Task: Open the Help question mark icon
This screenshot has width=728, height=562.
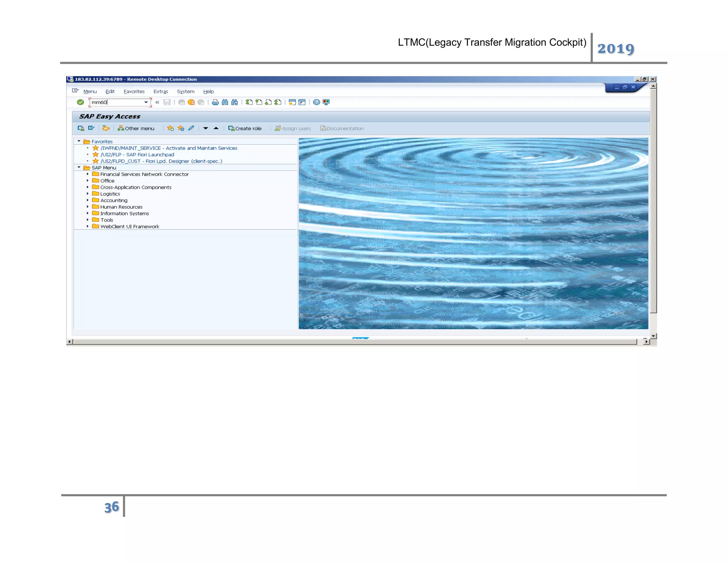Action: pyautogui.click(x=316, y=102)
